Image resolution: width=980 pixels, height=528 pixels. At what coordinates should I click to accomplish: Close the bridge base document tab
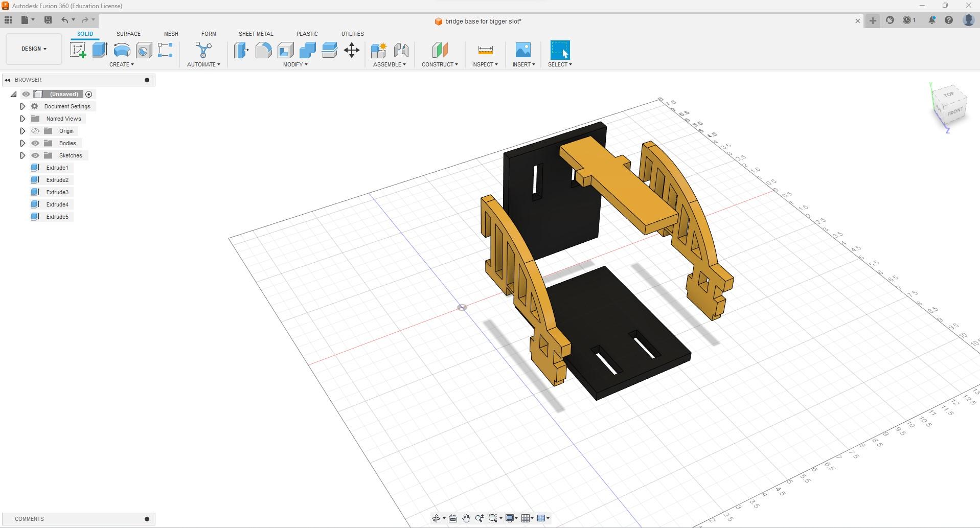click(x=858, y=21)
